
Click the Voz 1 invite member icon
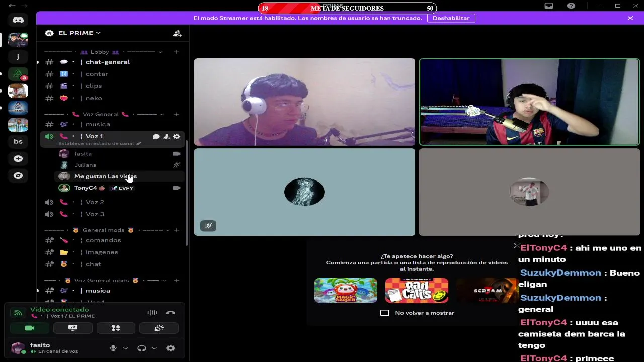[167, 136]
